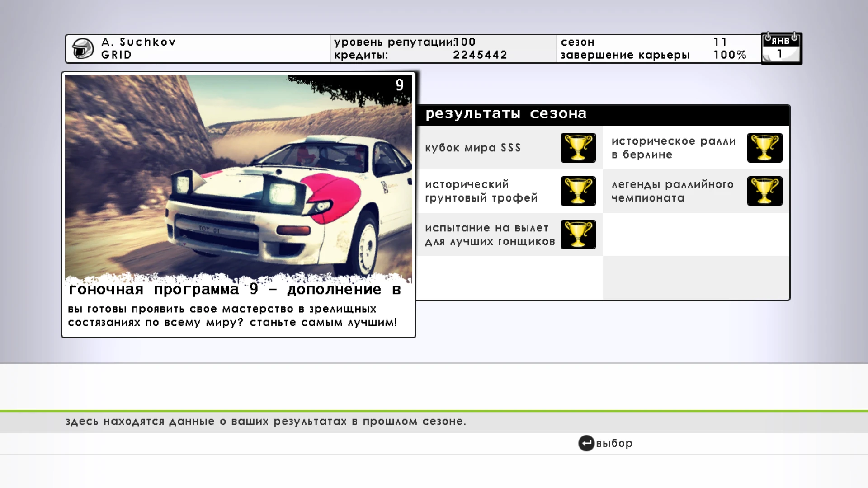Select the trophy icon for кубок мира SSS
Screen dimensions: 868x488
coord(578,148)
